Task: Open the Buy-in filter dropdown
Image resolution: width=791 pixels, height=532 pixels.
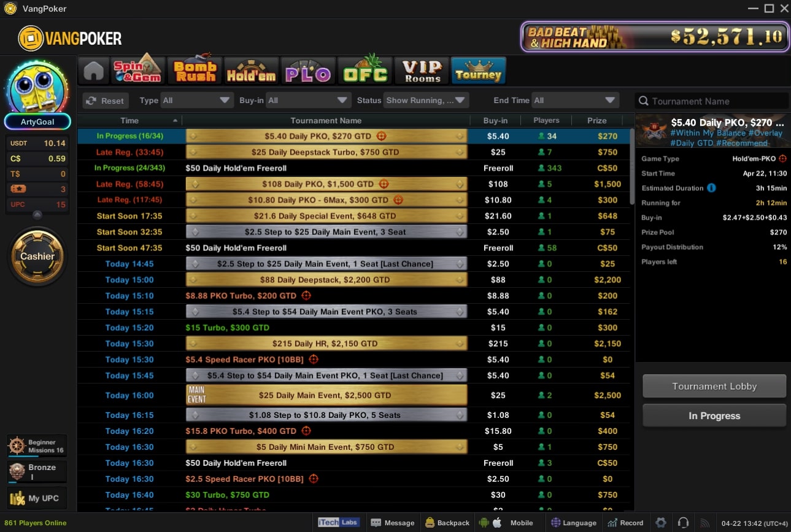Action: coord(308,101)
